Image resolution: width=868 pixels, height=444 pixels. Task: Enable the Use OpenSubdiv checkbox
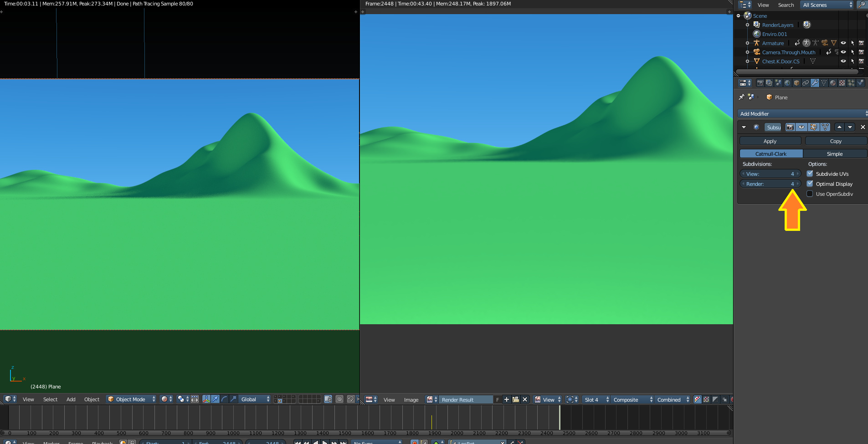810,194
